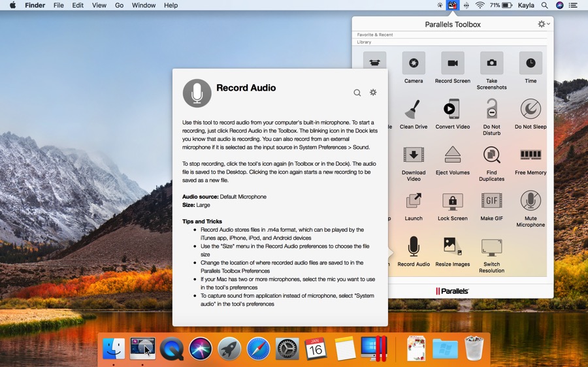Open the floral document in the Dock
This screenshot has width=588, height=367.
click(416, 349)
